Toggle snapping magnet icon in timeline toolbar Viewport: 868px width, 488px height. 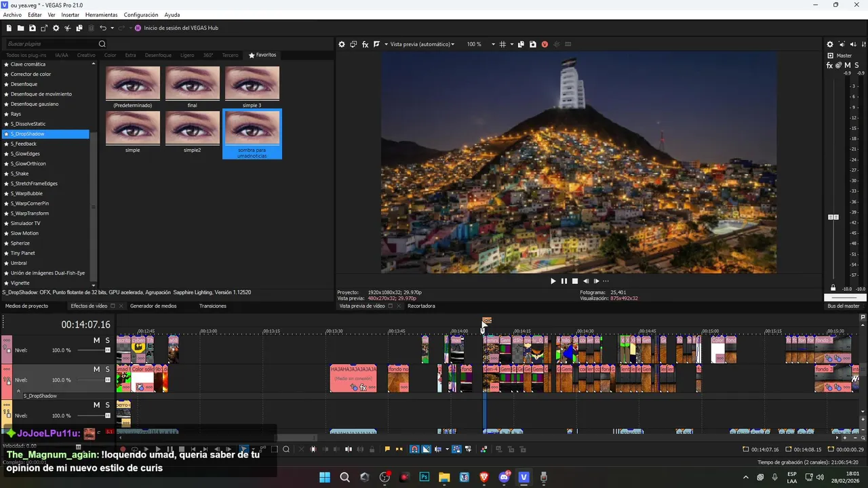(x=414, y=449)
